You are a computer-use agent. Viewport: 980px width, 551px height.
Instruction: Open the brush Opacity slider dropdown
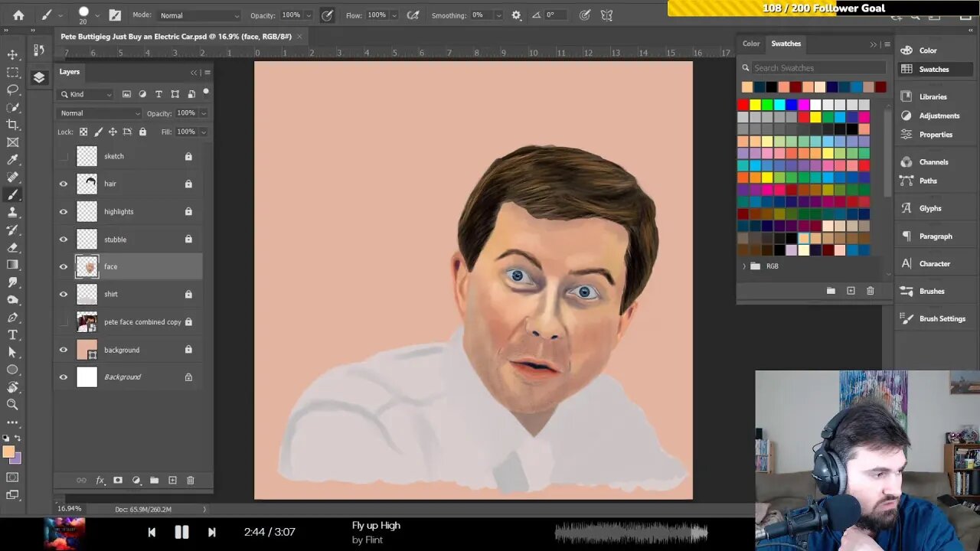click(x=309, y=15)
